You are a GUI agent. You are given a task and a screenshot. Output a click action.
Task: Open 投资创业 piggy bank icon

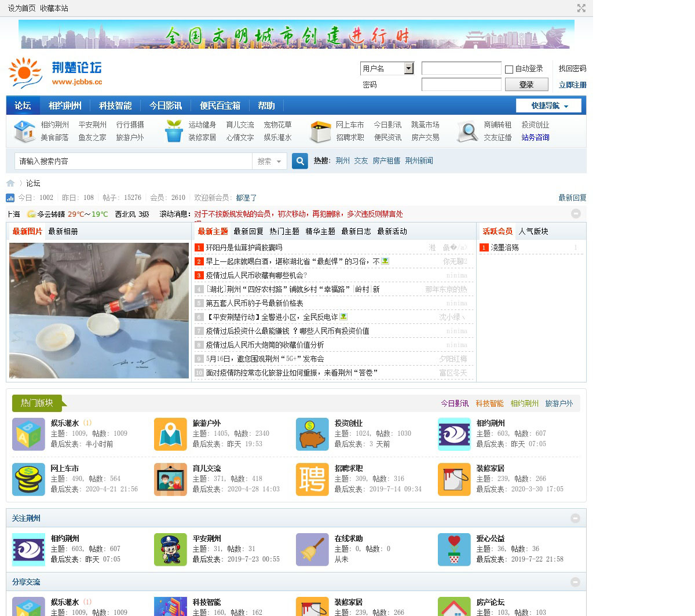312,434
